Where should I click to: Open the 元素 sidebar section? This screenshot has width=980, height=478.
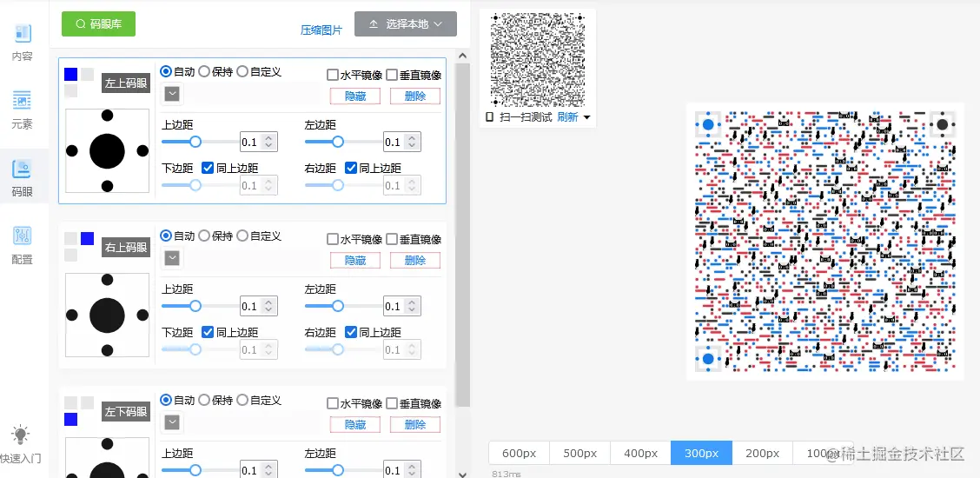coord(23,110)
